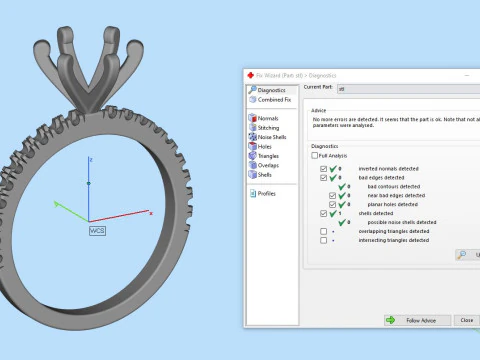Image resolution: width=480 pixels, height=360 pixels.
Task: Click the 'Current Part:' label
Action: click(x=318, y=87)
